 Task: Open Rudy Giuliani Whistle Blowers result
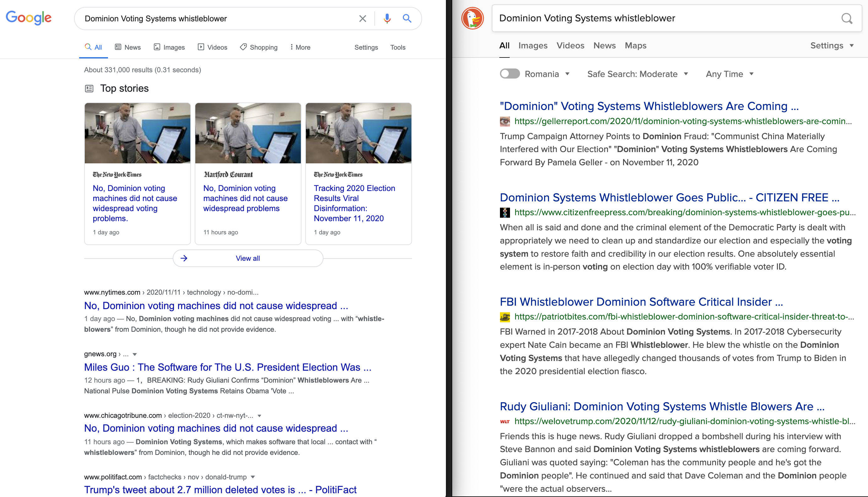[x=662, y=407]
